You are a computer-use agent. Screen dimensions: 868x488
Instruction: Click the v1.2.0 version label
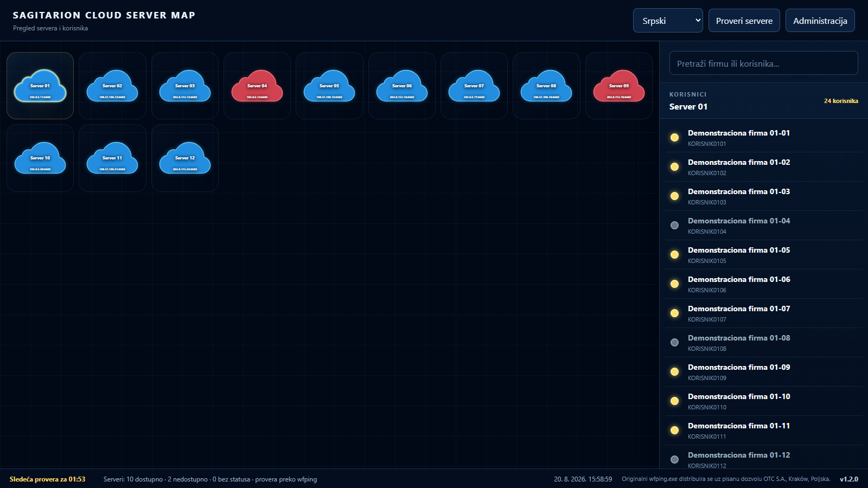tap(849, 479)
